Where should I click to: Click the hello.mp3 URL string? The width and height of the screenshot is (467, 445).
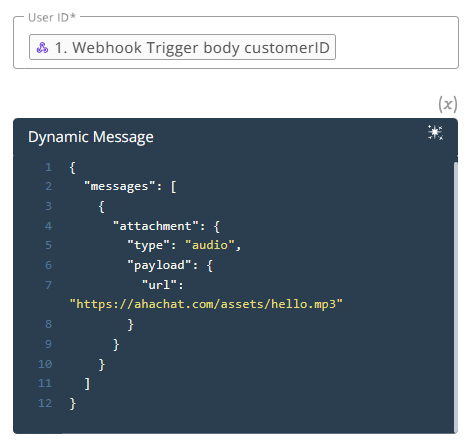pyautogui.click(x=206, y=304)
